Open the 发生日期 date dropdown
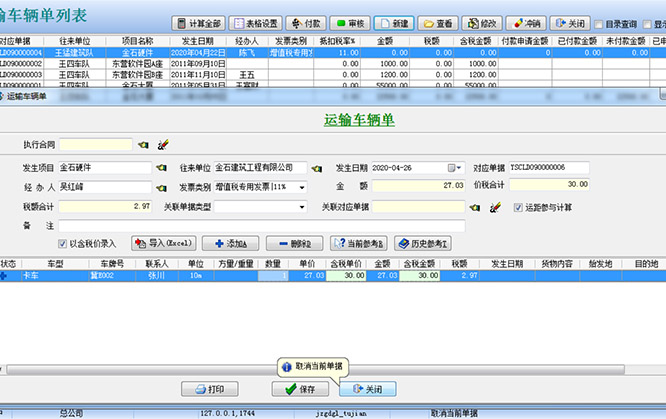666x419 pixels. tap(456, 168)
